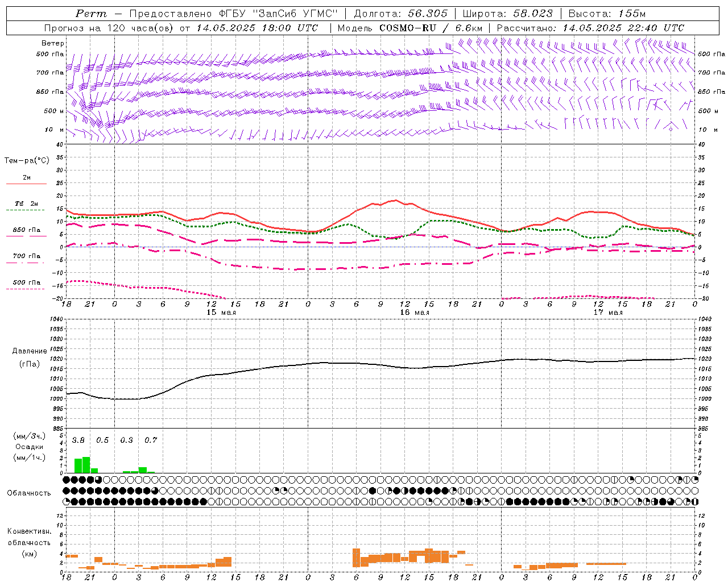Click the "Тем-ра(°C)" temperature panel label
The image size is (728, 582).
27,161
